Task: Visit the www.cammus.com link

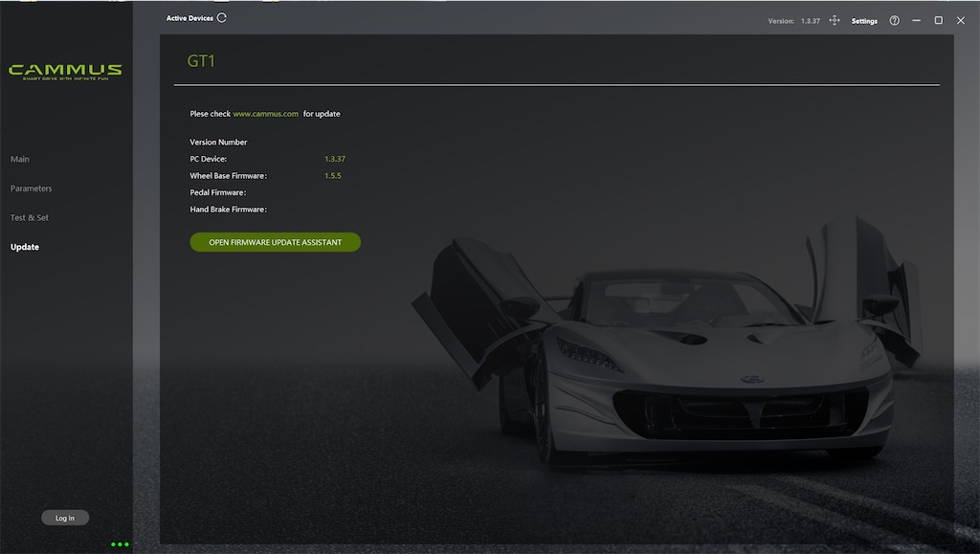Action: pos(266,114)
